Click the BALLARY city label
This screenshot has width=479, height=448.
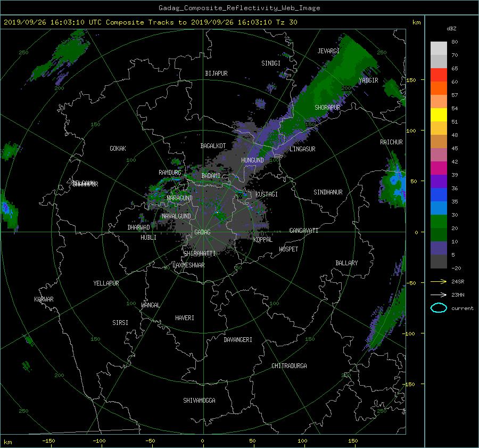(346, 263)
